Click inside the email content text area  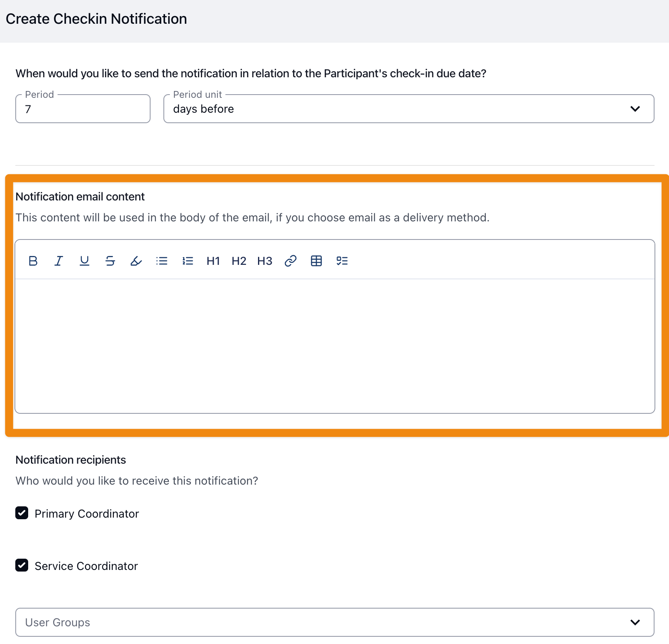334,345
